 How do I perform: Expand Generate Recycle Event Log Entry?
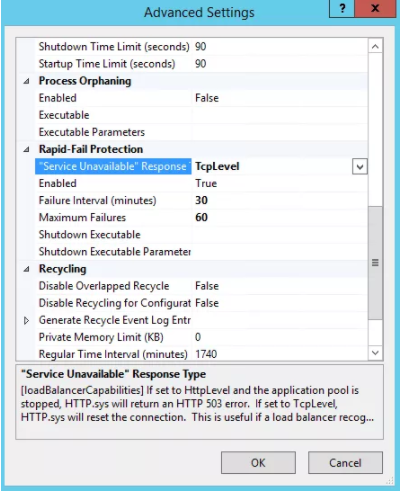coord(26,320)
